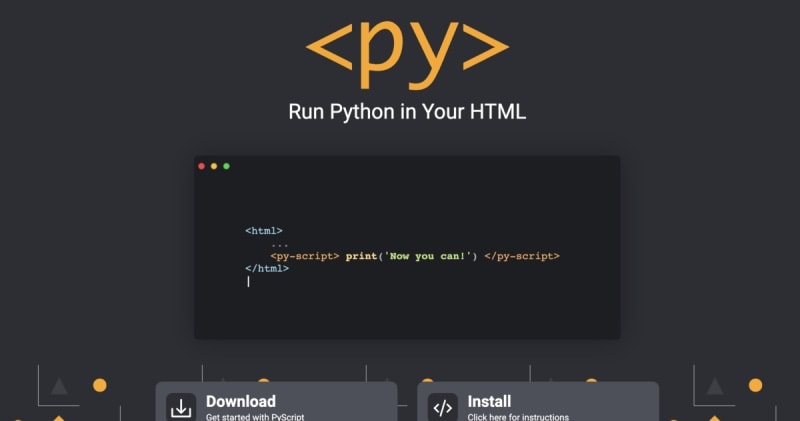Click the 'Now you can!' string
The height and width of the screenshot is (421, 800).
click(428, 256)
